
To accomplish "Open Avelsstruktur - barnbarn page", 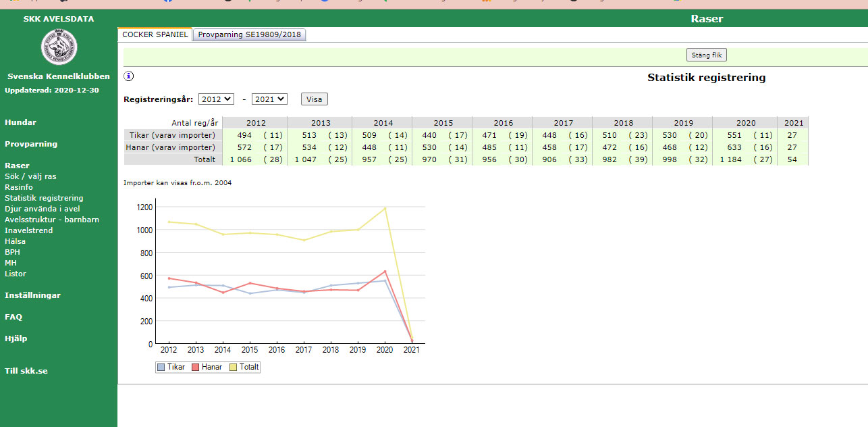I will point(52,220).
